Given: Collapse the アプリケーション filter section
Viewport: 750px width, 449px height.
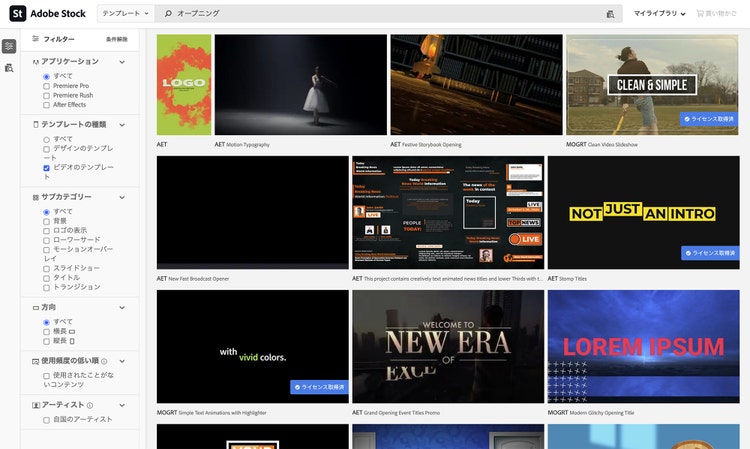Looking at the screenshot, I should [122, 62].
